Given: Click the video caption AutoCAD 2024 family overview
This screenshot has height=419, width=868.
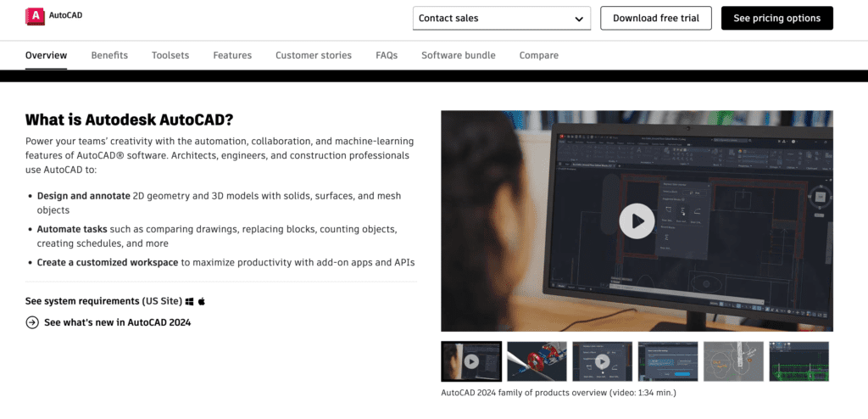Looking at the screenshot, I should 559,393.
